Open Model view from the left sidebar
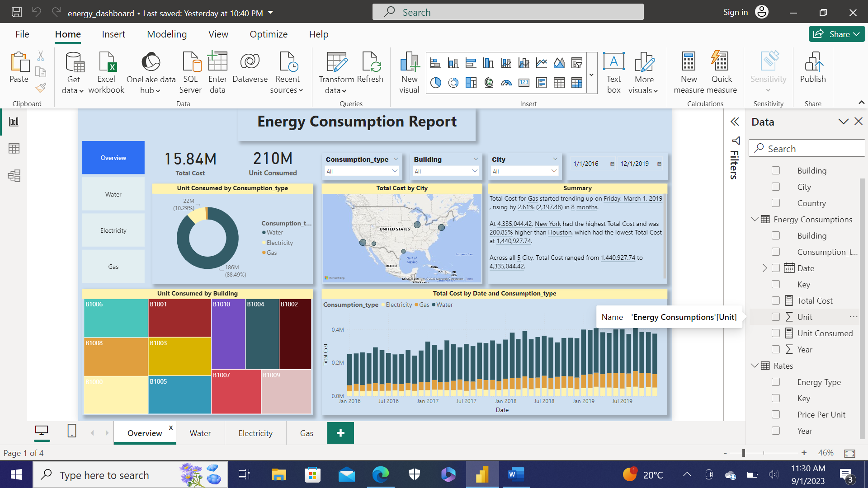 coord(14,176)
